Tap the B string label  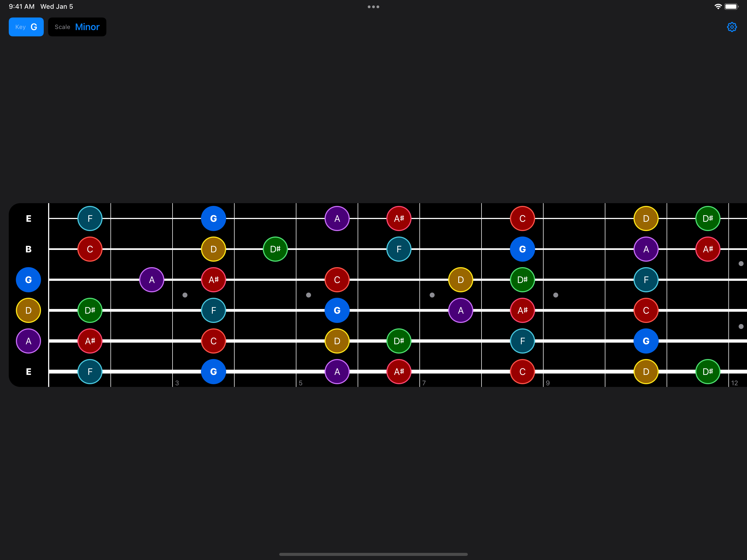(28, 249)
